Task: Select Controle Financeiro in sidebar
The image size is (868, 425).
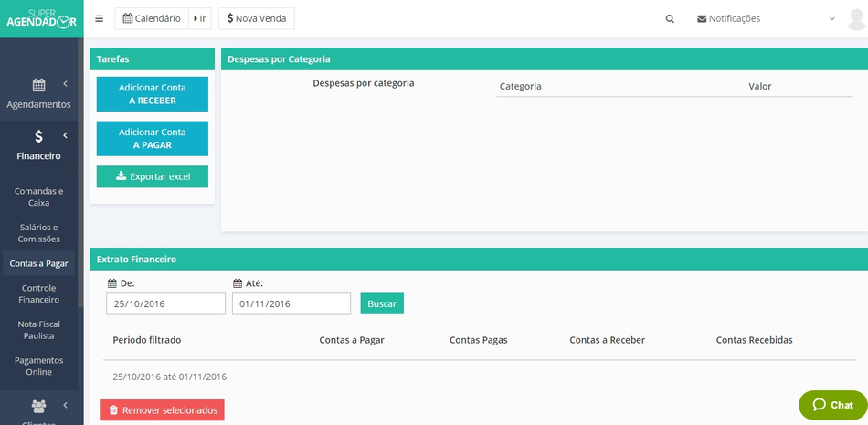Action: coord(38,293)
